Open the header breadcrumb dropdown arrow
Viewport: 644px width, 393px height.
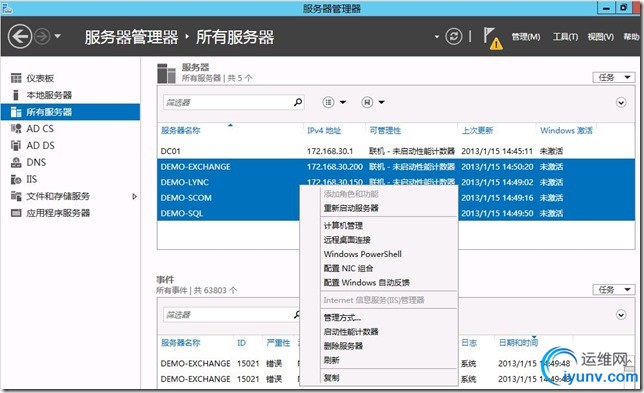click(x=437, y=37)
